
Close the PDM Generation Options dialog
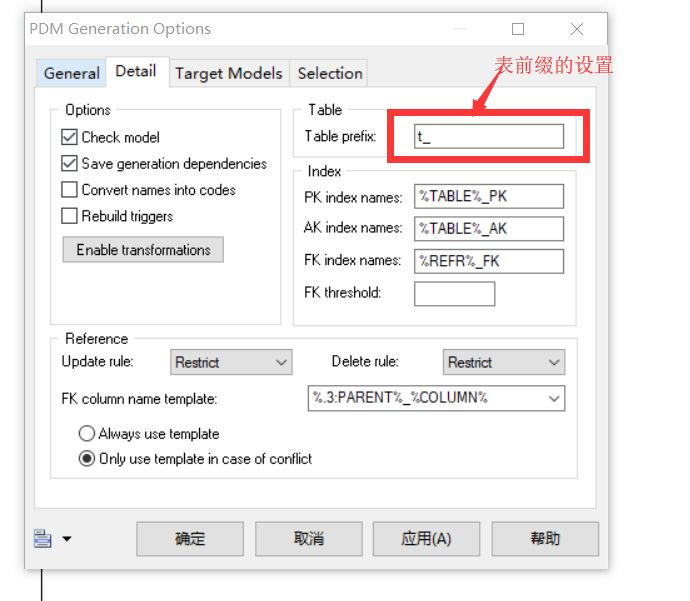pos(576,29)
